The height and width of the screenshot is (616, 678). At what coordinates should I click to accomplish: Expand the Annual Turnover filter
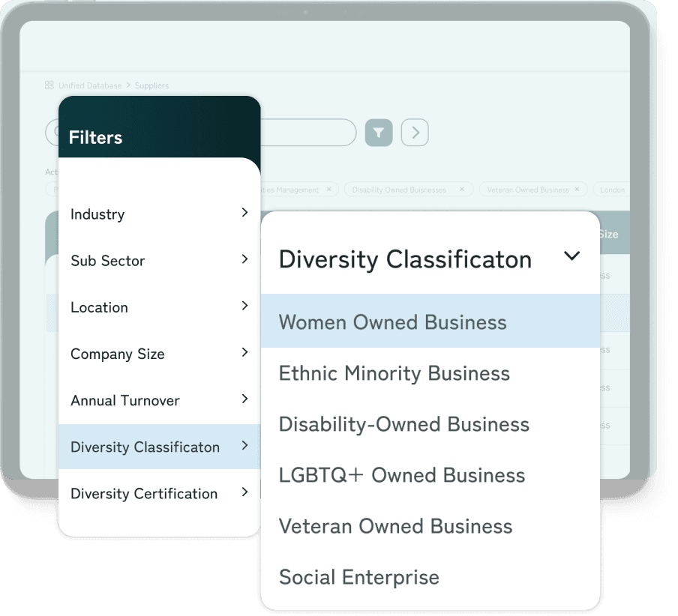244,399
